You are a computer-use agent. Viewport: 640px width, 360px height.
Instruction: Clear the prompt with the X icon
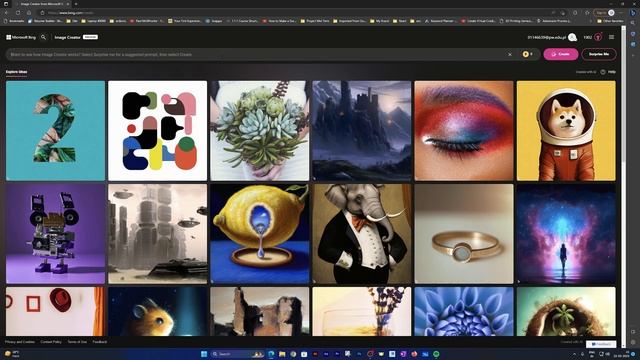point(509,54)
